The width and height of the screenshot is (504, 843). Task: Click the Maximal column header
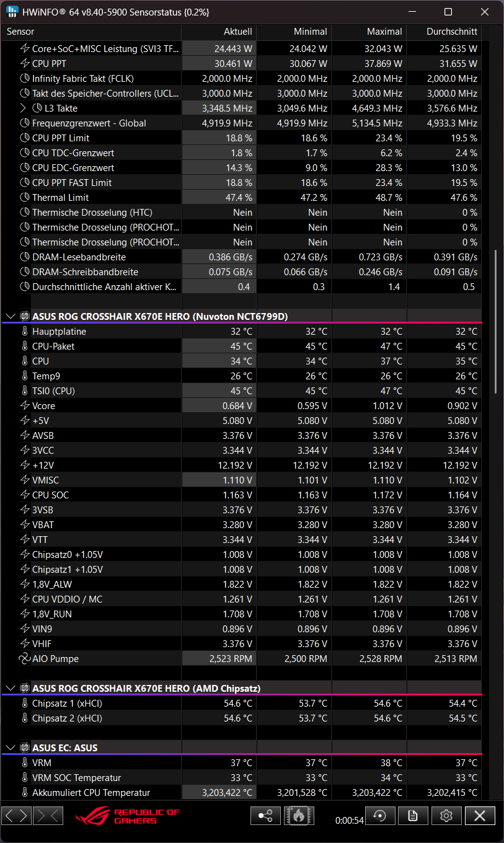pos(369,32)
